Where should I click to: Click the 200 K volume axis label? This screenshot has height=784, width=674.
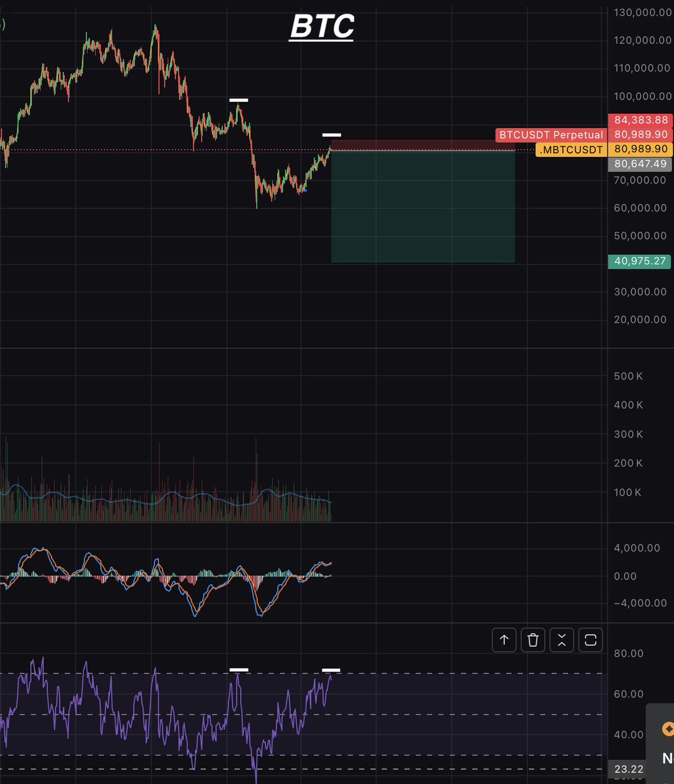[628, 463]
